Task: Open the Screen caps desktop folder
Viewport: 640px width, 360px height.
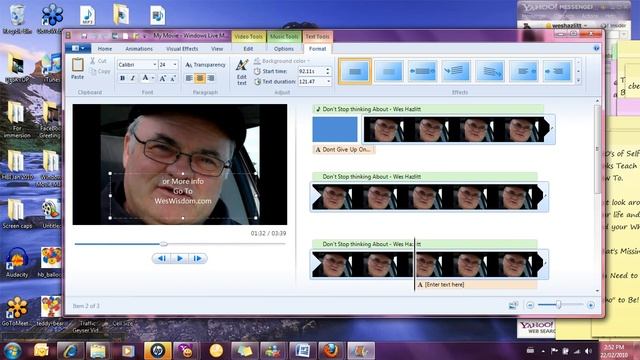Action: [x=17, y=214]
